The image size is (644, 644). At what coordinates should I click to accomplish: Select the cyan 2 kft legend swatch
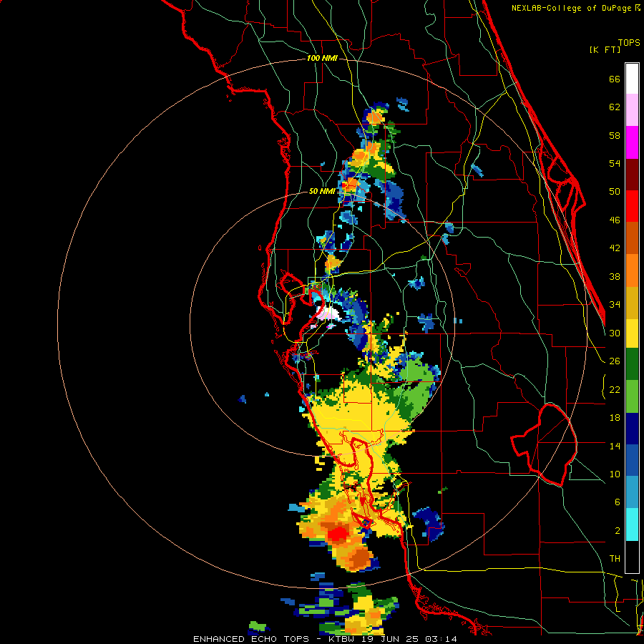click(632, 525)
